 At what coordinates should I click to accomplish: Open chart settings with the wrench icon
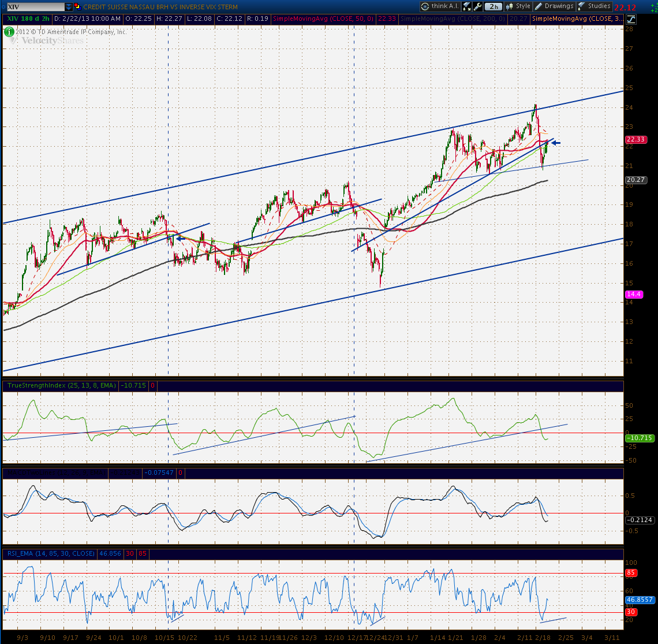pyautogui.click(x=477, y=6)
